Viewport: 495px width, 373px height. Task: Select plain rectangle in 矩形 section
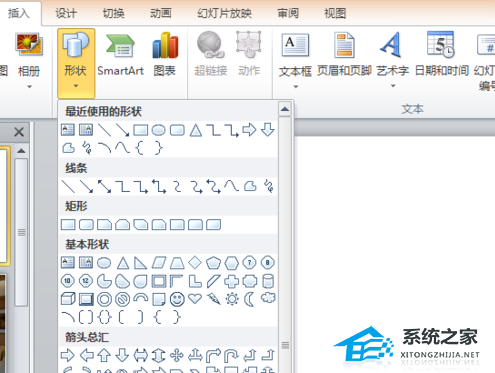click(x=68, y=225)
